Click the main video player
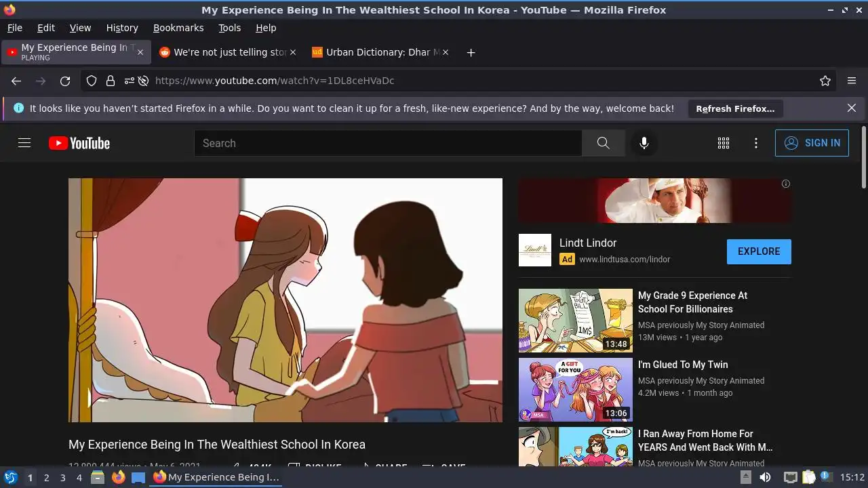 285,300
